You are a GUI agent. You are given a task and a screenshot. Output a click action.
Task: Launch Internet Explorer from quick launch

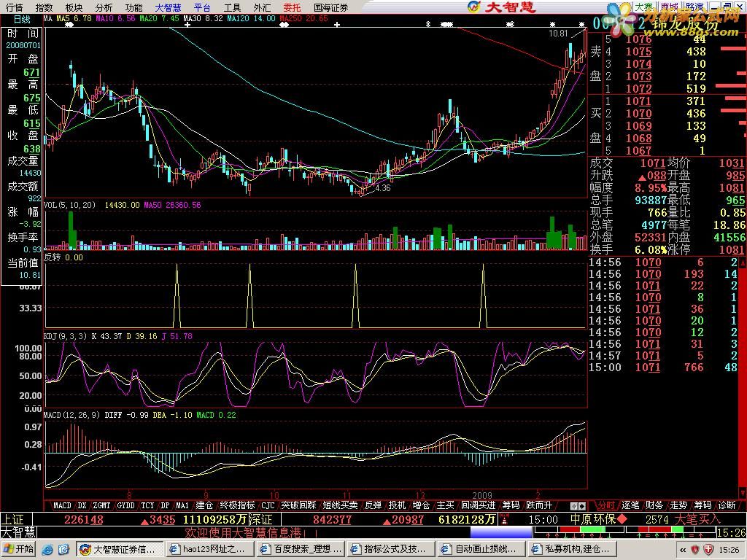point(47,550)
